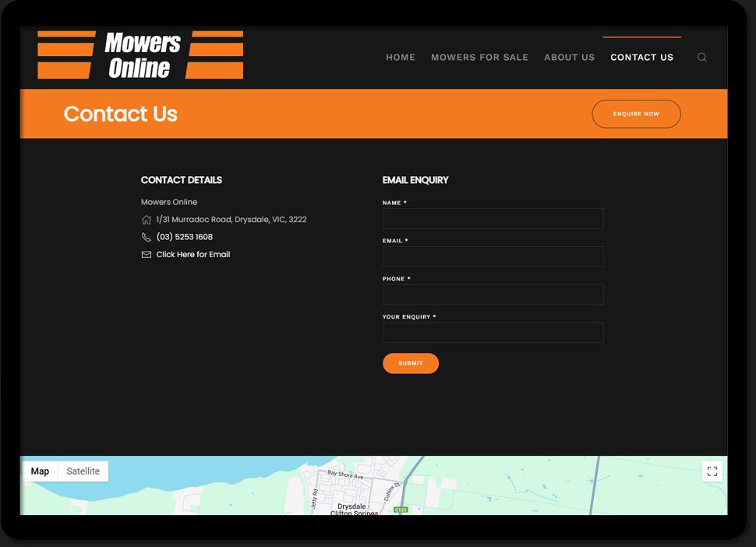Click the C123 road marker on map
This screenshot has height=547, width=756.
click(401, 510)
